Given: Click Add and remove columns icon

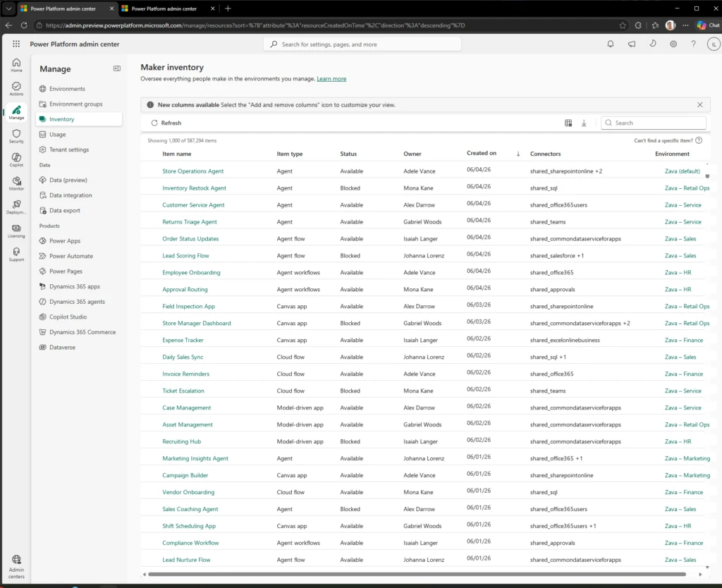Looking at the screenshot, I should [x=568, y=123].
